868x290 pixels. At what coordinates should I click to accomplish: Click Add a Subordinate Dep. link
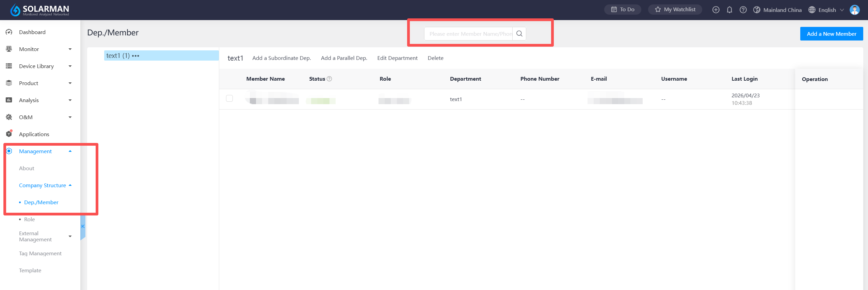click(x=282, y=58)
